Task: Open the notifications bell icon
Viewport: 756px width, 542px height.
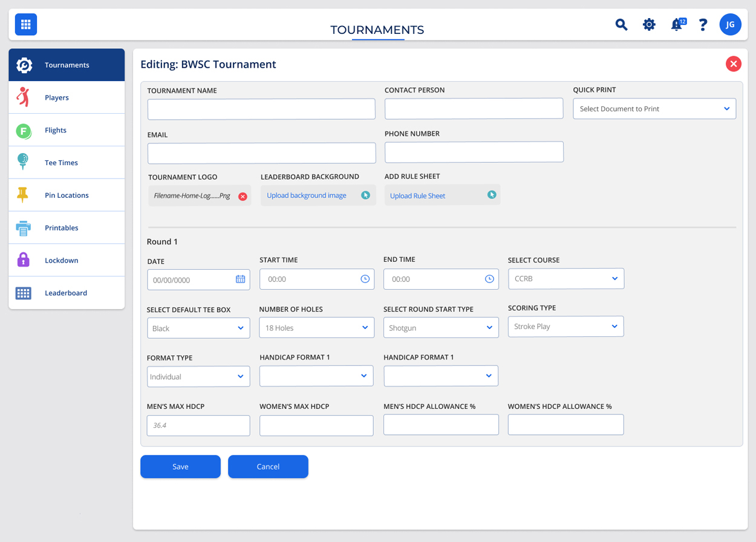Action: 677,25
